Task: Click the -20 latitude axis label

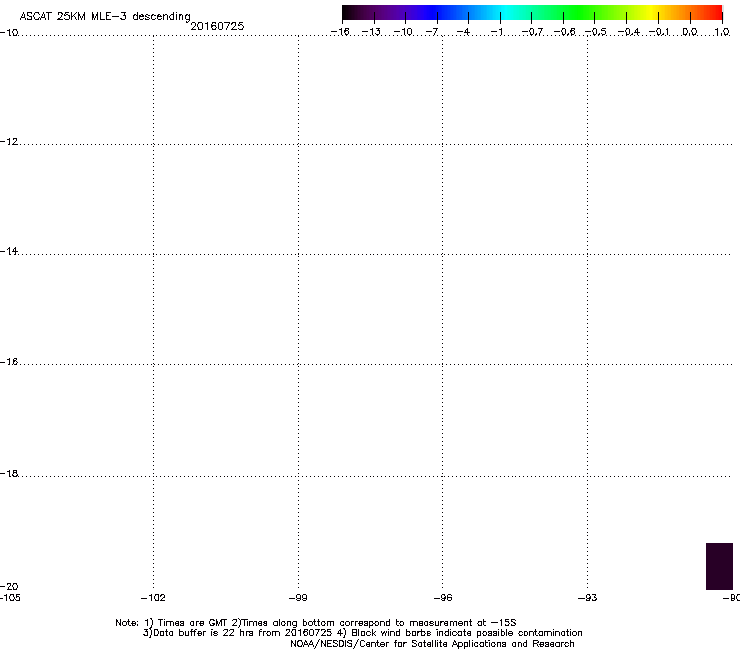Action: (9, 586)
